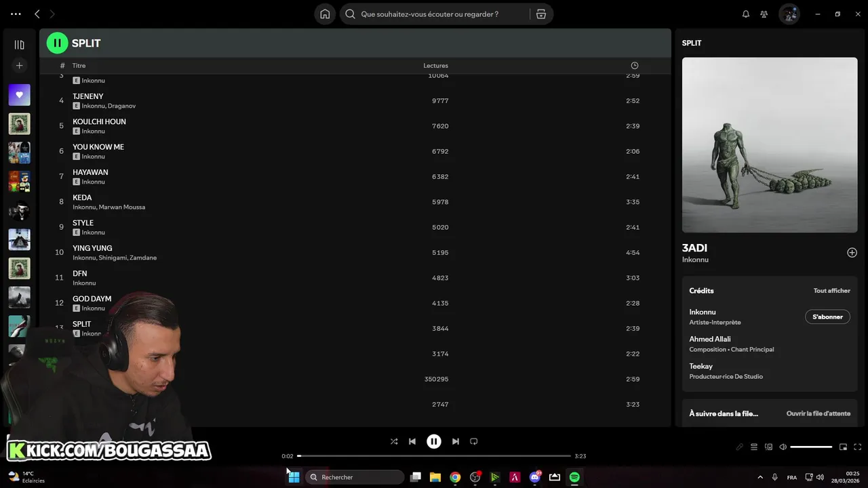Open the Shinigami artist link

point(112,258)
